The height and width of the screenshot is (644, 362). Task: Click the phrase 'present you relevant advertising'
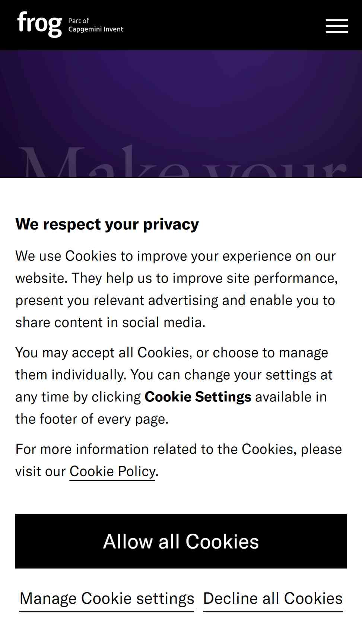tap(117, 300)
